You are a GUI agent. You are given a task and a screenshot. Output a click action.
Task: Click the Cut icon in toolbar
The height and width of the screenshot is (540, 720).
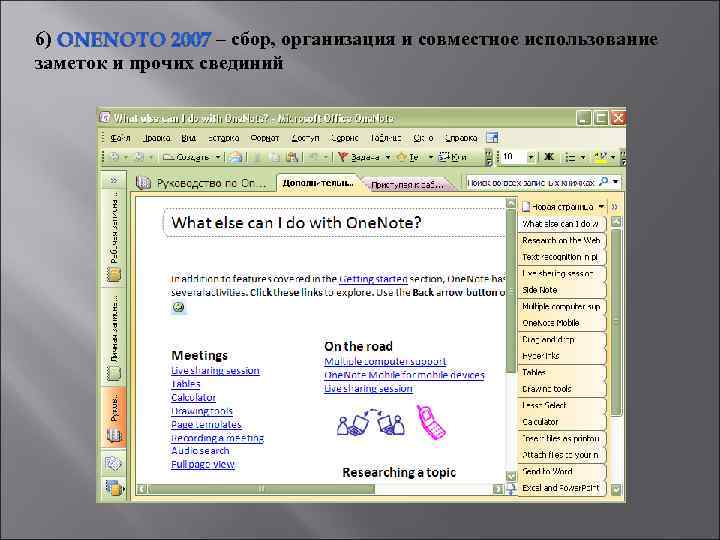click(x=258, y=157)
